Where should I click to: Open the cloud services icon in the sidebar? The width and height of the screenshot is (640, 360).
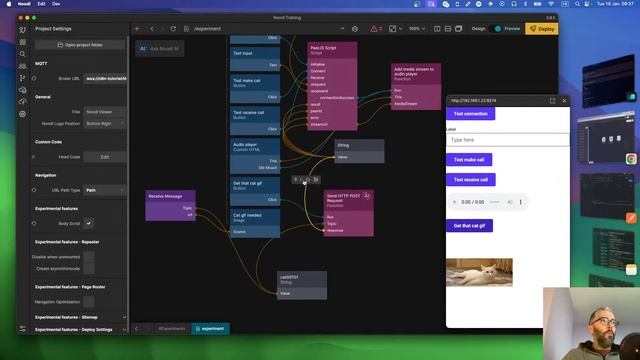[22, 90]
